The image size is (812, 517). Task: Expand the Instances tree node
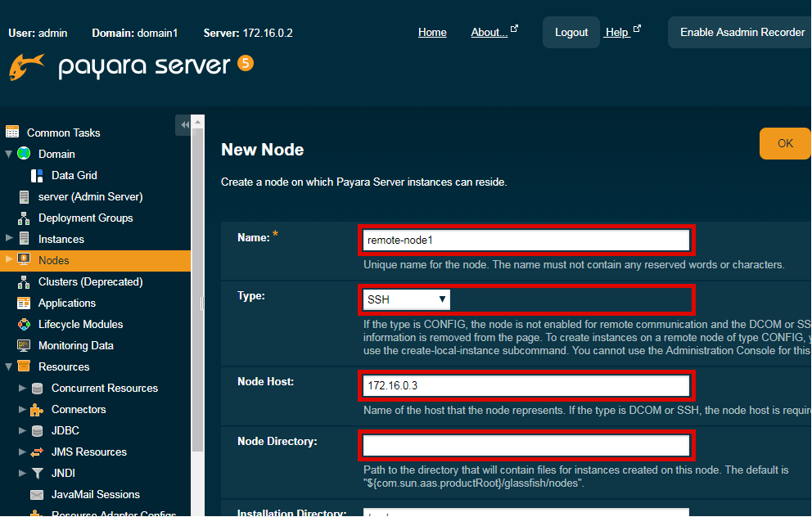[x=9, y=239]
